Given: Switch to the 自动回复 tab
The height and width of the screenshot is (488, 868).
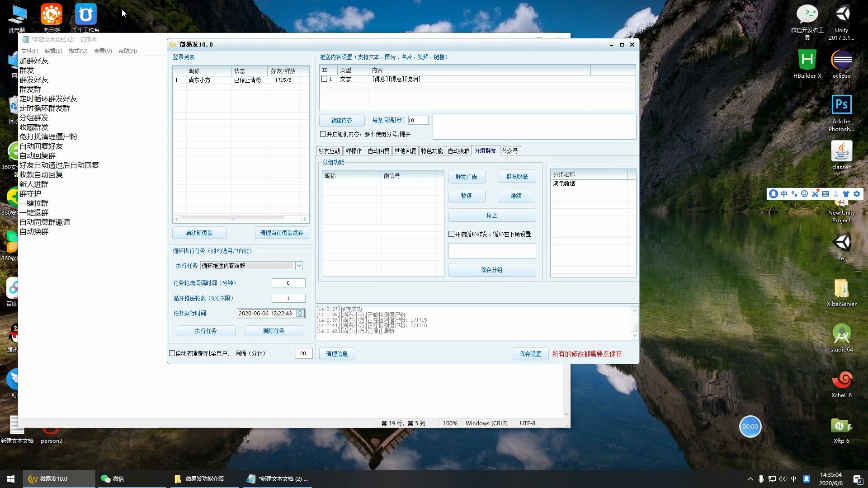Looking at the screenshot, I should pyautogui.click(x=379, y=151).
